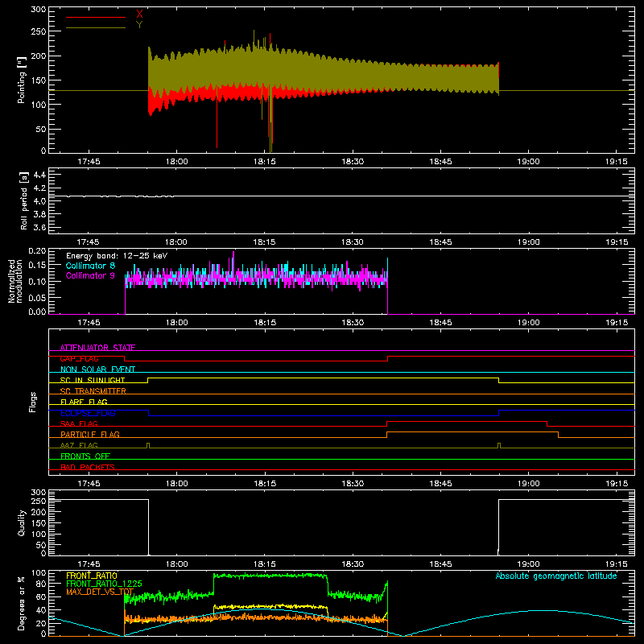Click the 19:15 label under Quality plot
Viewport: 644px width, 644px height.
pyautogui.click(x=617, y=564)
